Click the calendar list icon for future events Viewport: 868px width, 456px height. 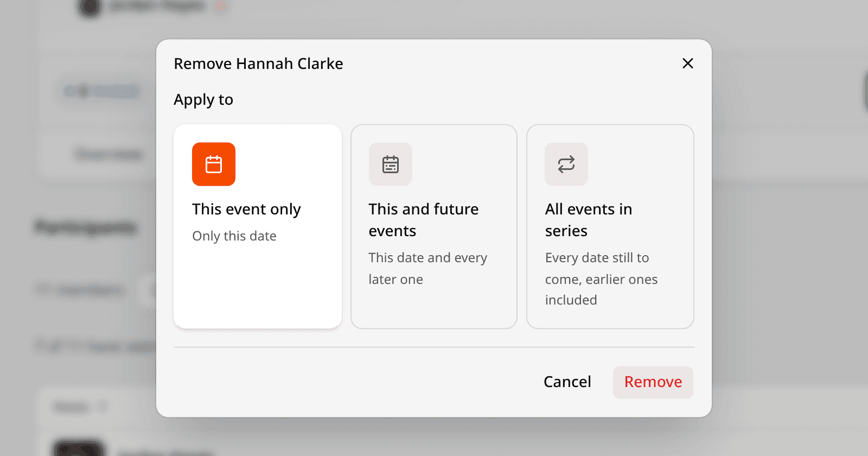pyautogui.click(x=391, y=164)
